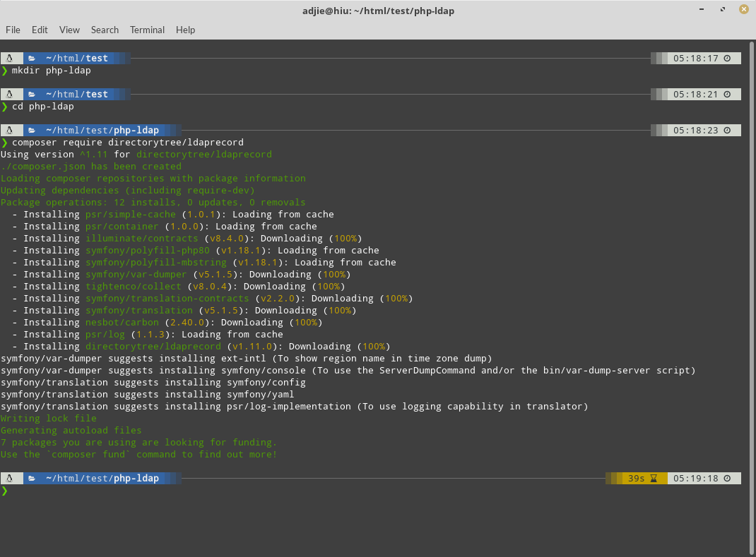Click the 'suggests installing symfony/console' line
This screenshot has width=756, height=557.
tap(348, 371)
